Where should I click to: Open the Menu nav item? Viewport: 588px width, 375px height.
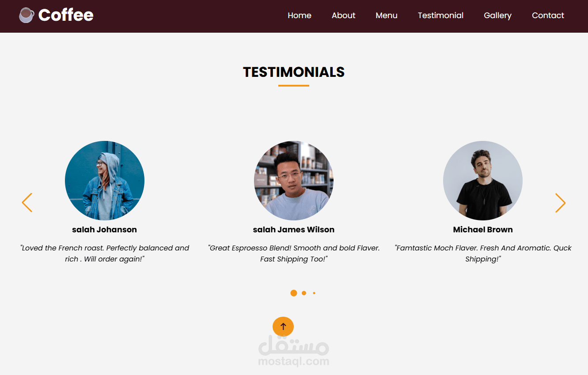(x=387, y=15)
